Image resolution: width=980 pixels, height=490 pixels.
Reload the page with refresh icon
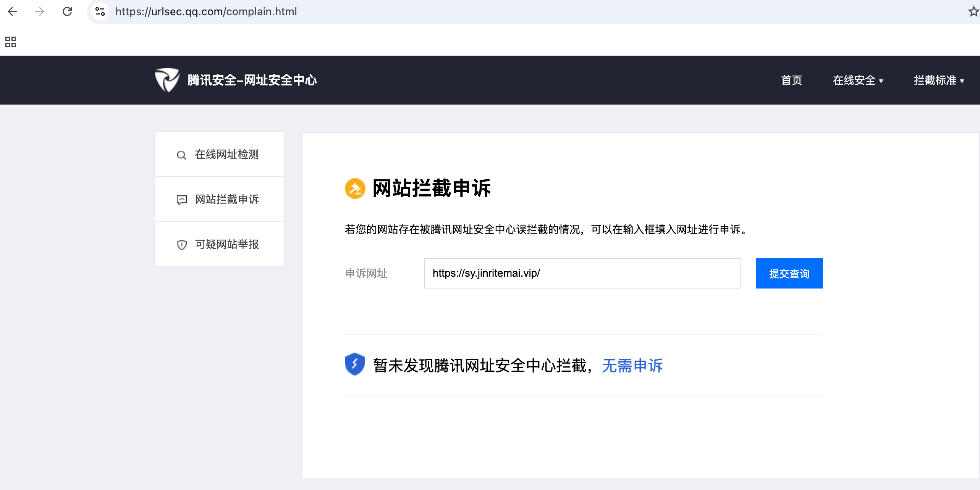tap(67, 11)
